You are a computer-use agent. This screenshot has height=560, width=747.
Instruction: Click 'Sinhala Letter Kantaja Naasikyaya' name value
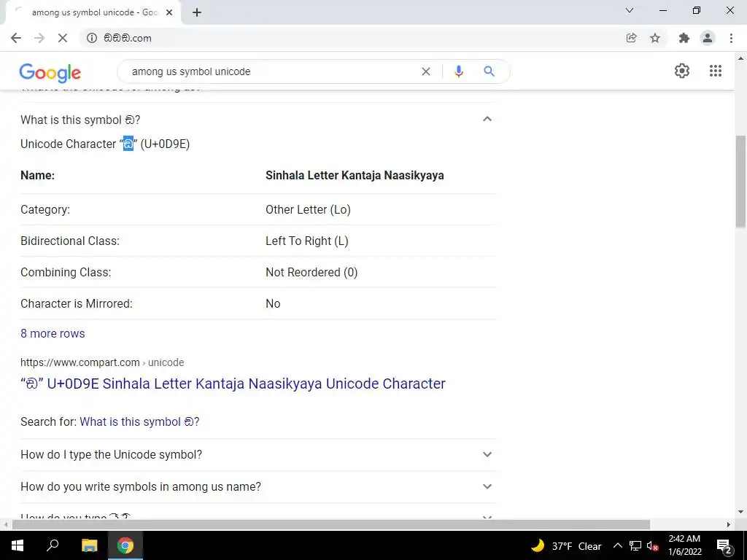pyautogui.click(x=355, y=175)
